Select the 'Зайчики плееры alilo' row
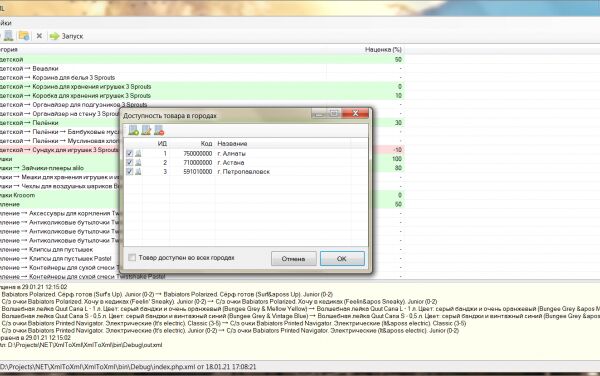The width and height of the screenshot is (600, 376). click(59, 168)
